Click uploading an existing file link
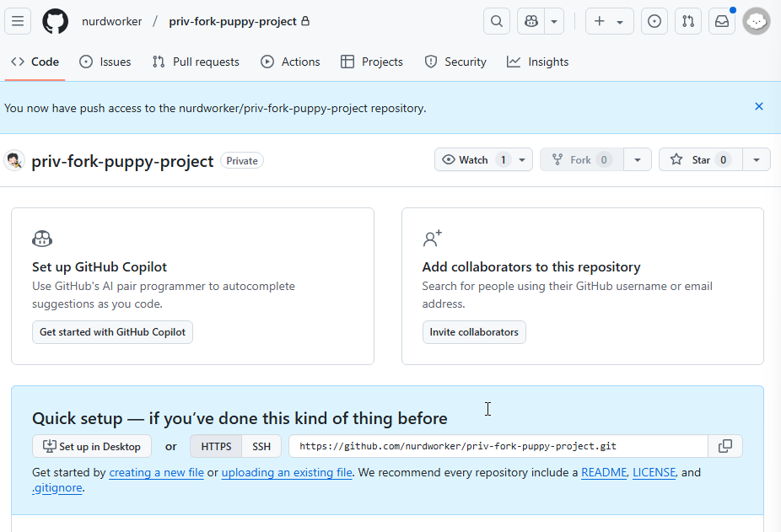781x532 pixels. click(287, 472)
